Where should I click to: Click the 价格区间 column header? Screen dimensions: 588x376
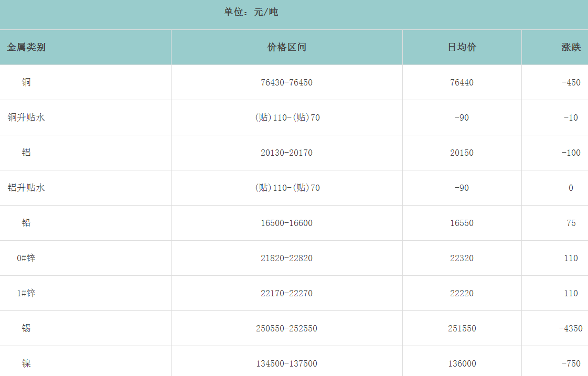tap(286, 47)
